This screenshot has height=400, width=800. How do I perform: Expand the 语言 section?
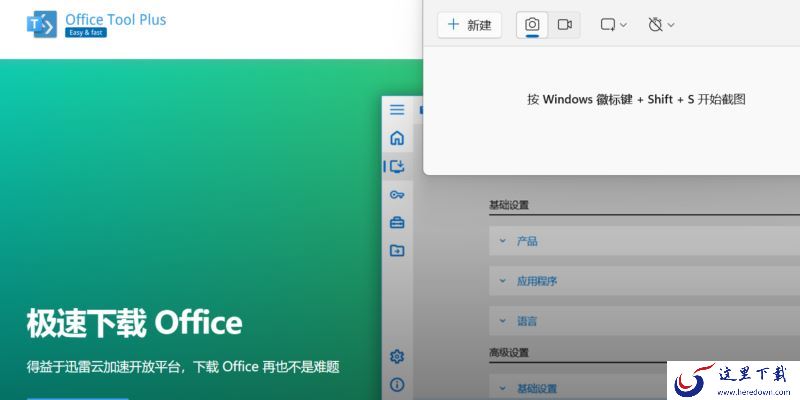pyautogui.click(x=644, y=321)
